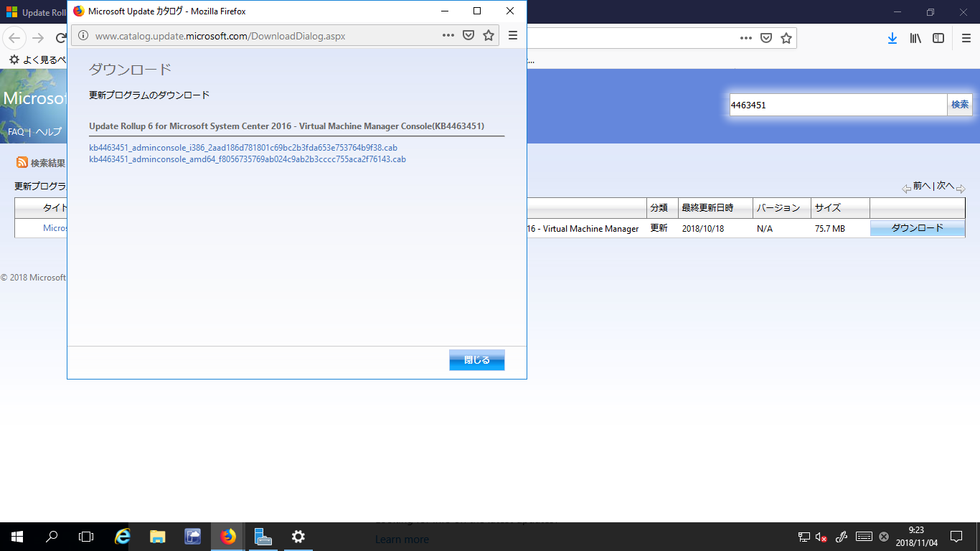Open Firefox Library icon in main toolbar

tap(915, 38)
